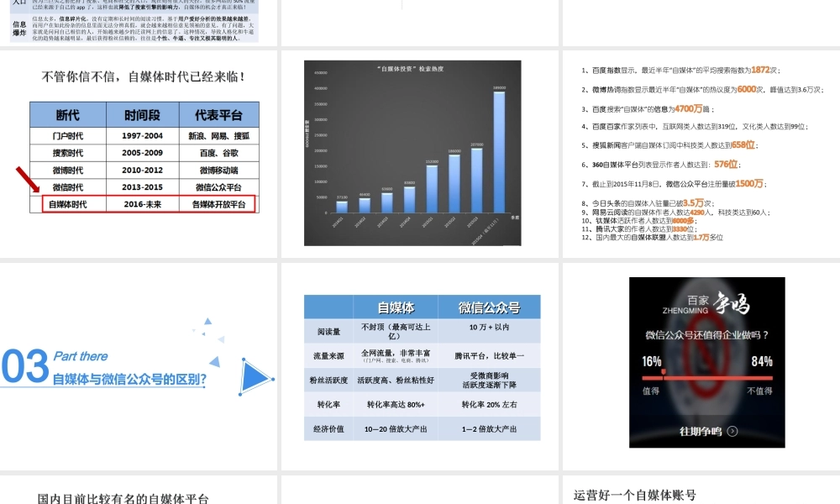Click the 经济价值 row label
Screen dimensions: 840x504
tap(329, 429)
